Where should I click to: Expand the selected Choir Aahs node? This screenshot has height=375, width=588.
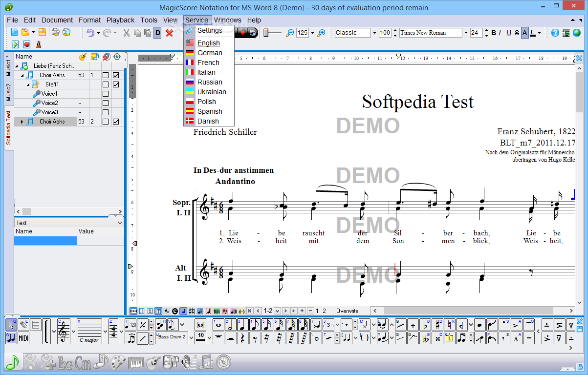coord(22,122)
